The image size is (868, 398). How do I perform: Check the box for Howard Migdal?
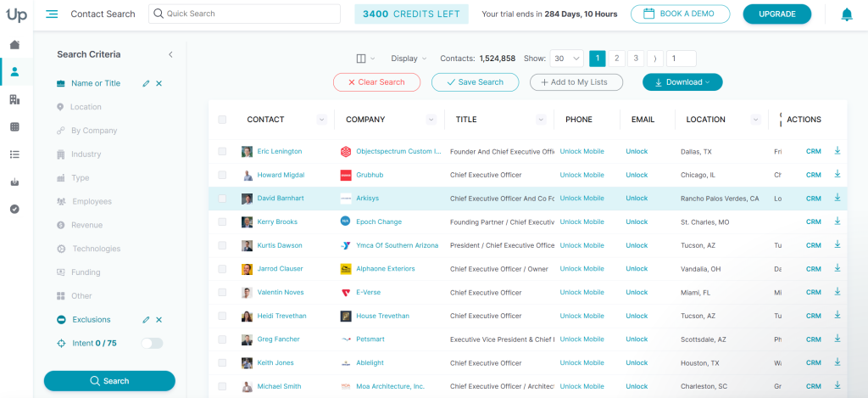click(222, 175)
